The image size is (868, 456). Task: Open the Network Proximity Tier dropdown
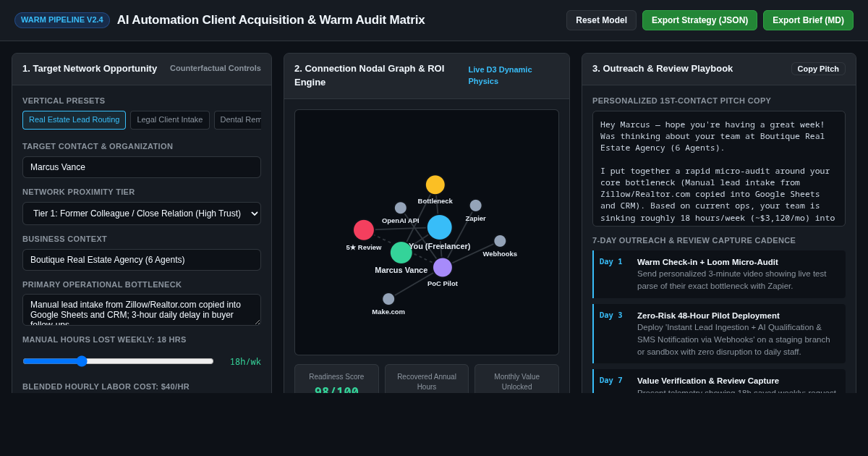point(142,214)
